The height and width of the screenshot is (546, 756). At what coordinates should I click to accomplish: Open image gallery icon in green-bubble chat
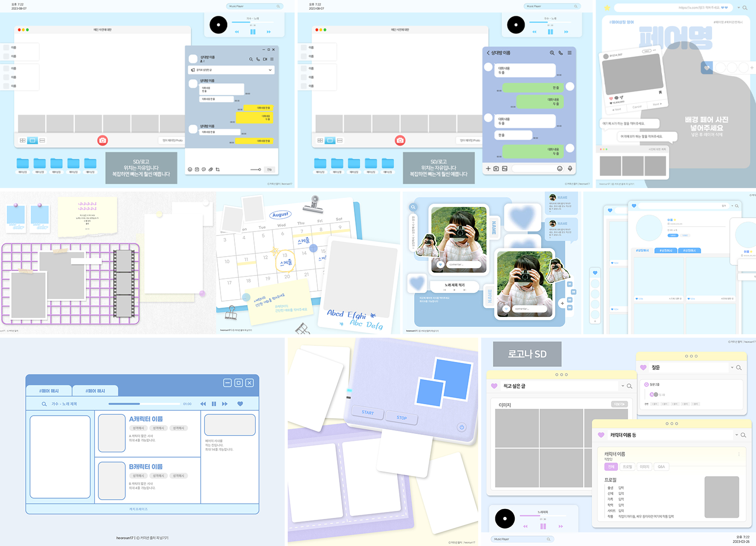(x=504, y=168)
